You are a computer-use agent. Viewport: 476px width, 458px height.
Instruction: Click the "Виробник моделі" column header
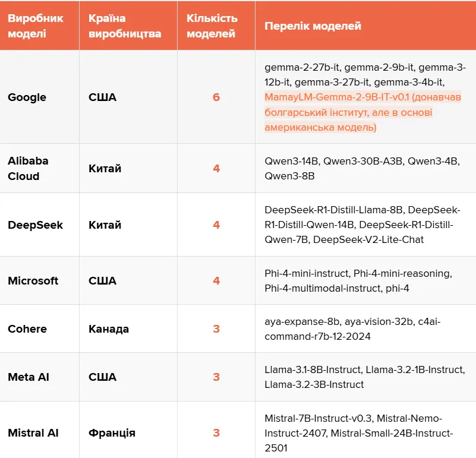36,26
